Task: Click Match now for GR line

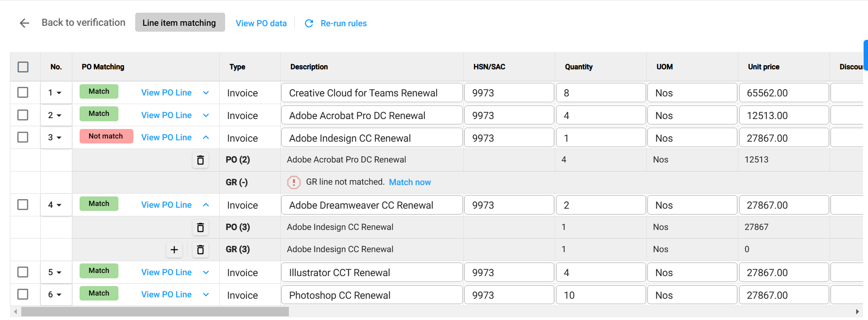Action: click(410, 182)
